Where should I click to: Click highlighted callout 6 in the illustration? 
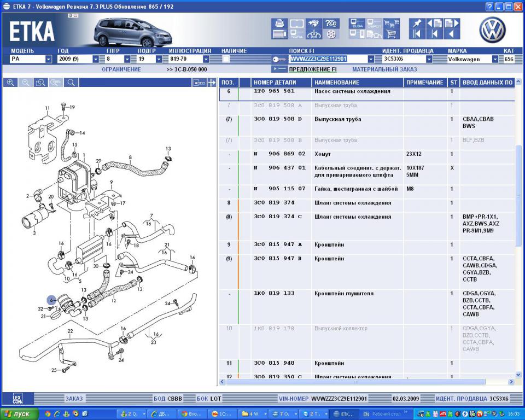click(x=51, y=300)
